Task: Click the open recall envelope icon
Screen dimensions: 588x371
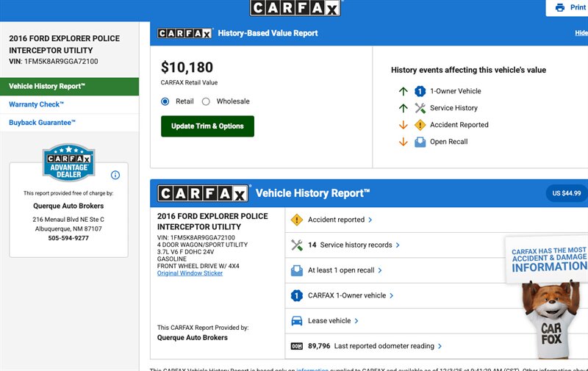Action: pyautogui.click(x=297, y=270)
